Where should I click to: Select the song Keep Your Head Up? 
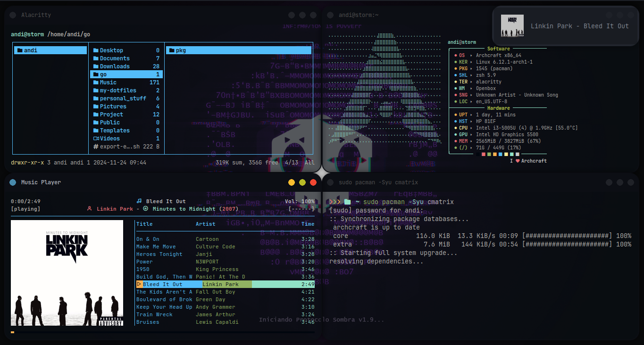click(225, 307)
